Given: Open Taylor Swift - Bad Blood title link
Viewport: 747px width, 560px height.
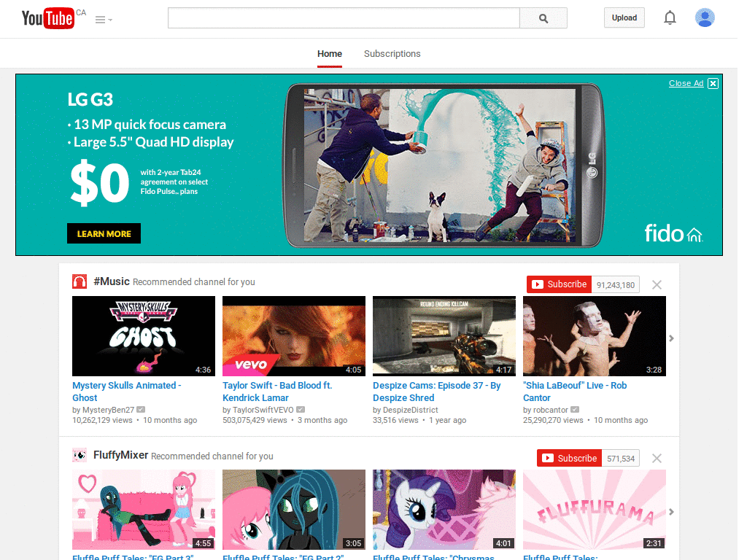Looking at the screenshot, I should tap(277, 392).
